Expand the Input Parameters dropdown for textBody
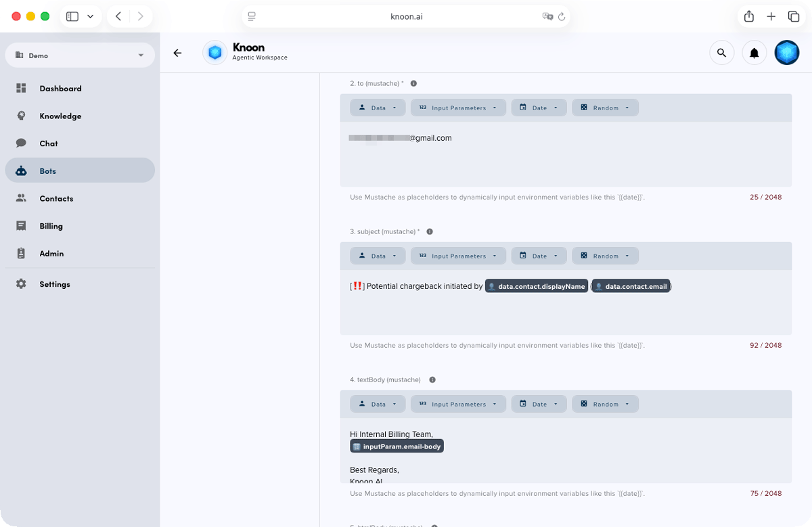 click(x=458, y=404)
